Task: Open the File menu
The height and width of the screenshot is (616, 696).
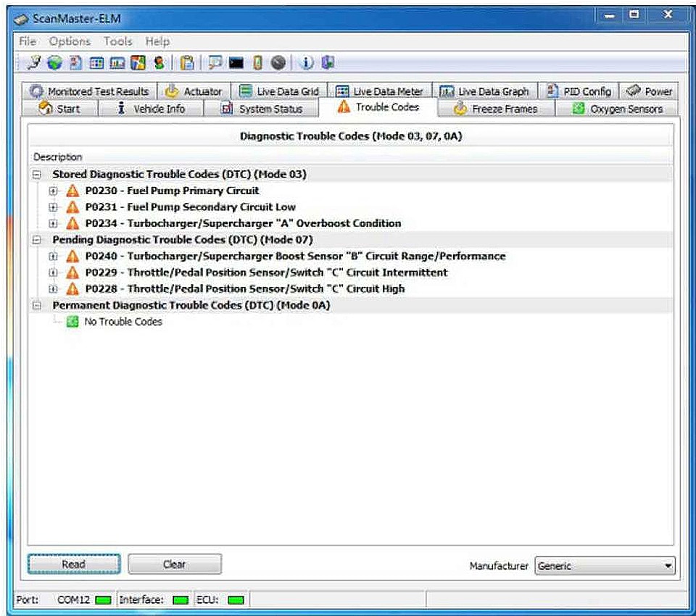Action: pos(28,41)
